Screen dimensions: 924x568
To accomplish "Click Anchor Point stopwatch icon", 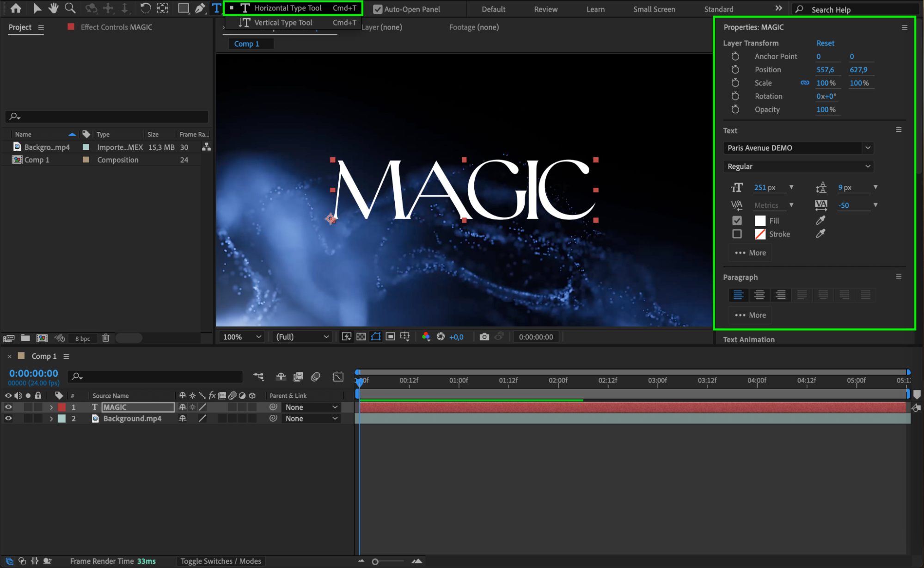I will [735, 56].
